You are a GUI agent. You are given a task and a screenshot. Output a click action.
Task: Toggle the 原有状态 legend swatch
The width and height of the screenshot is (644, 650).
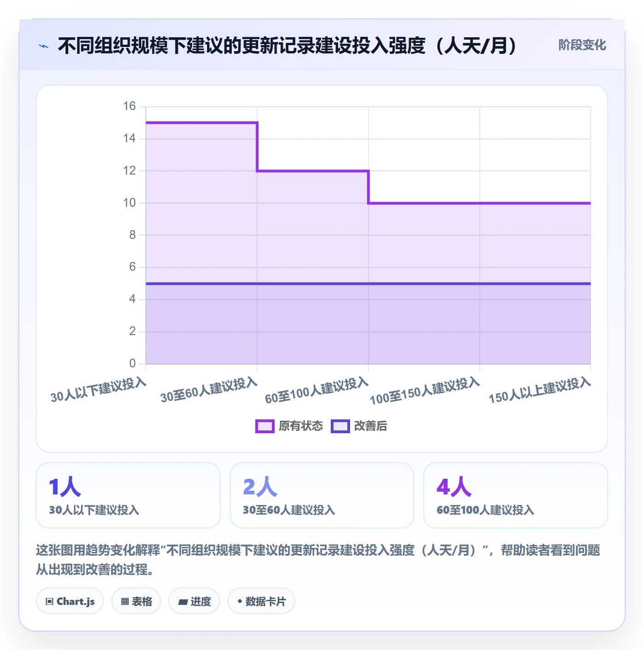pyautogui.click(x=264, y=426)
